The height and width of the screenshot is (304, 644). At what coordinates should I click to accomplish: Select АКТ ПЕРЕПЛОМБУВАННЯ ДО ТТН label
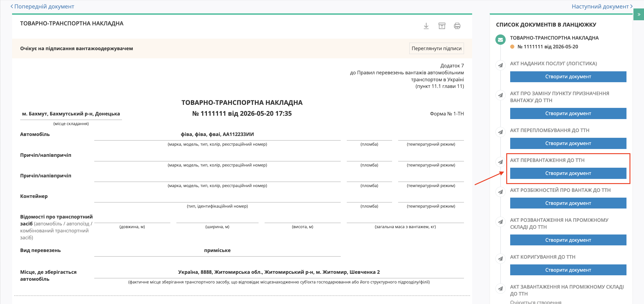pyautogui.click(x=550, y=130)
